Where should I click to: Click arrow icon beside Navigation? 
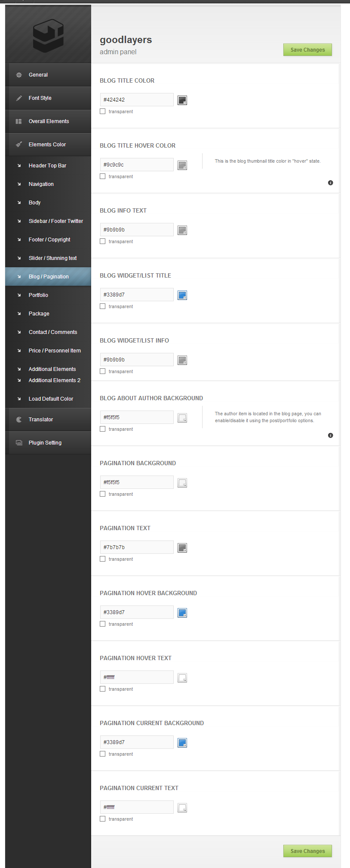(x=19, y=184)
